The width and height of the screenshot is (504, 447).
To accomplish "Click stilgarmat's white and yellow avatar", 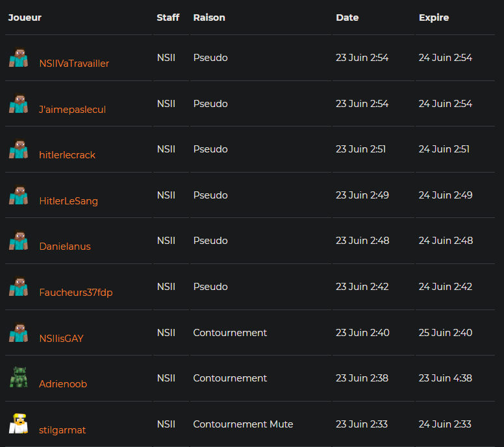I will (x=18, y=424).
